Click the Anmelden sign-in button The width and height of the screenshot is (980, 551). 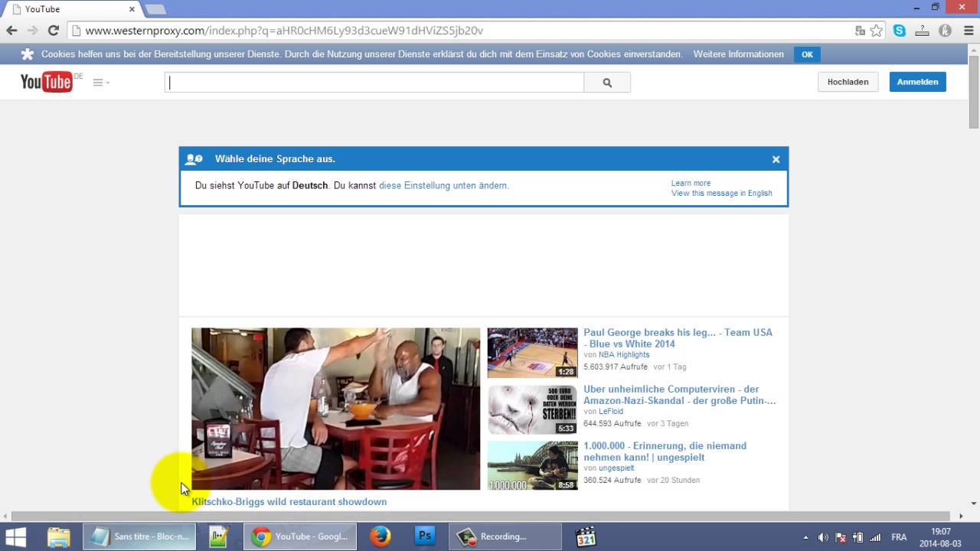[x=917, y=82]
